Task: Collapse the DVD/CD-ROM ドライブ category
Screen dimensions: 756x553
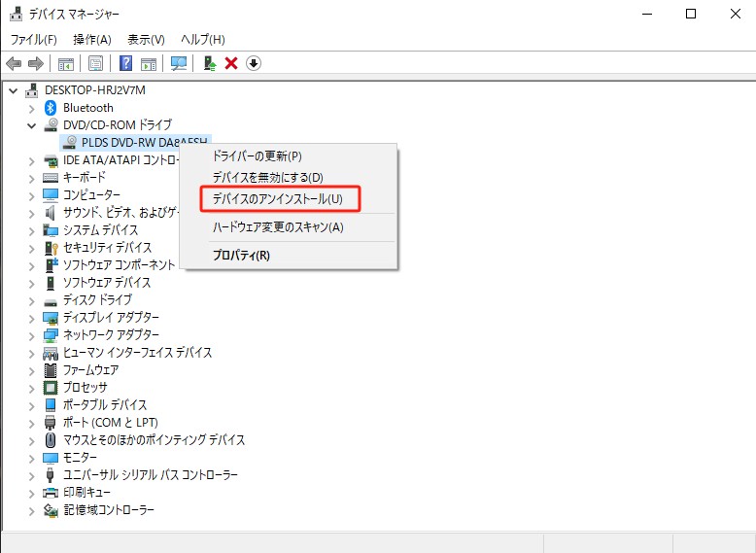Action: [32, 125]
